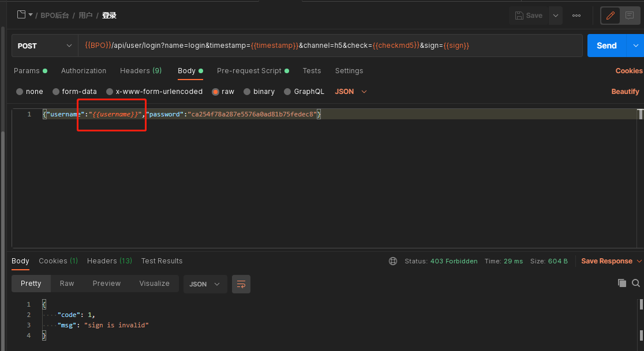The image size is (644, 351).
Task: Click the 登录 request name
Action: click(x=109, y=16)
